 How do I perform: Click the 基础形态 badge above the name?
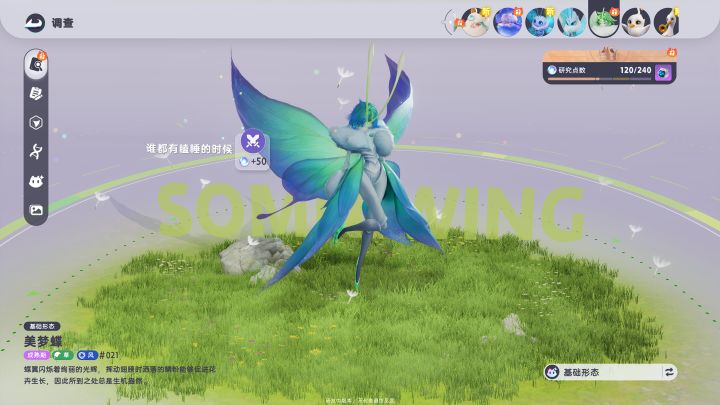42,326
